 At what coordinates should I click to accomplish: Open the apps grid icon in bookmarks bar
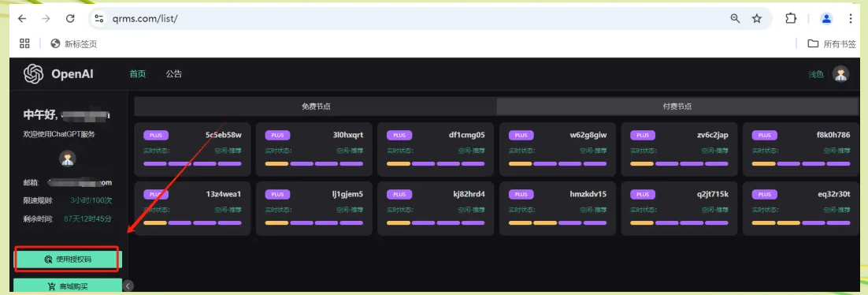click(24, 43)
